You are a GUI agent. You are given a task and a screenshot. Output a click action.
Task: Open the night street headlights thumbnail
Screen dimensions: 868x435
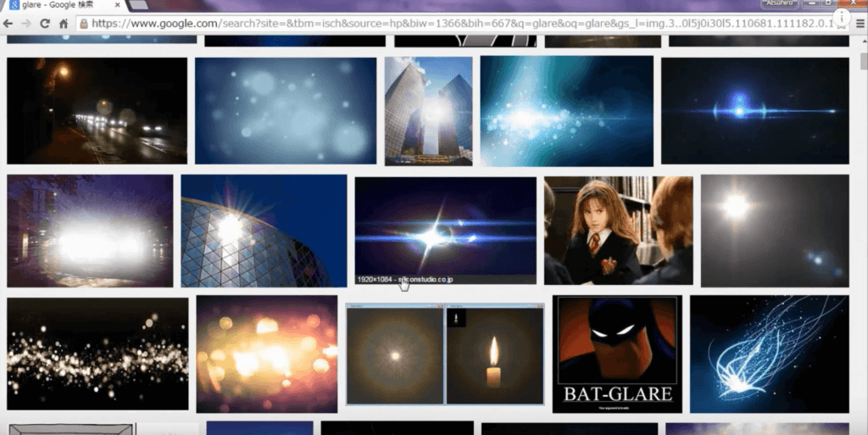(x=97, y=110)
